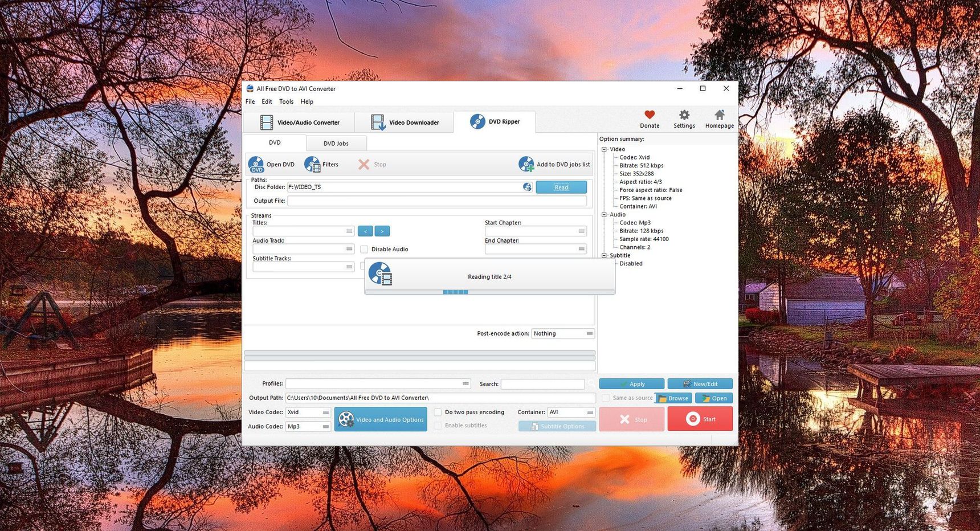Select "Force aspect ratio: False" row

tap(651, 190)
